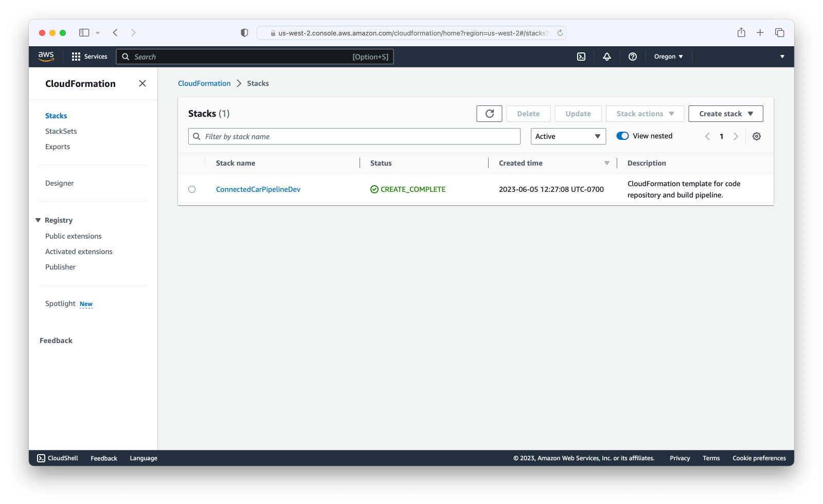Click the privacy shield icon

point(244,33)
